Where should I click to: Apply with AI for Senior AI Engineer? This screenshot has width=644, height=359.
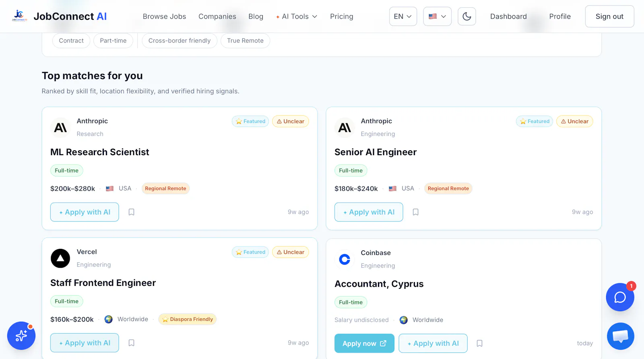click(x=369, y=212)
